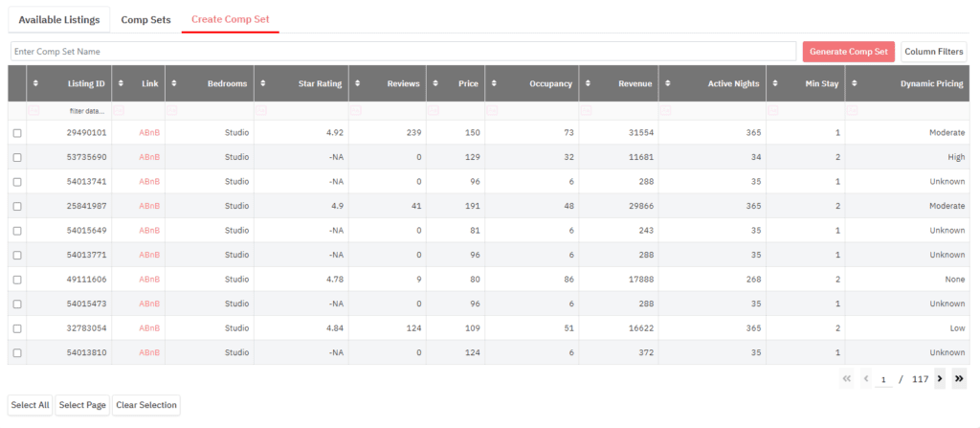Select revenue value 31554
This screenshot has height=428, width=980.
(x=641, y=133)
